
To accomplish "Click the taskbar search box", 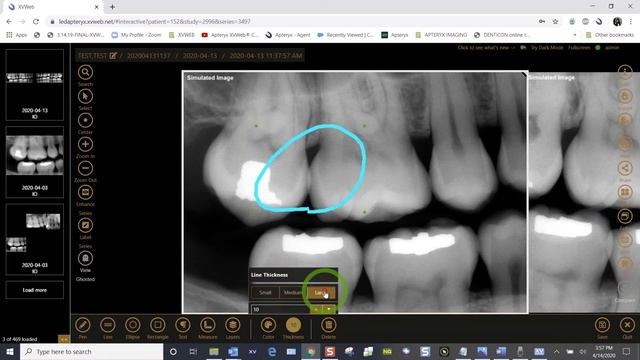I will [x=91, y=351].
